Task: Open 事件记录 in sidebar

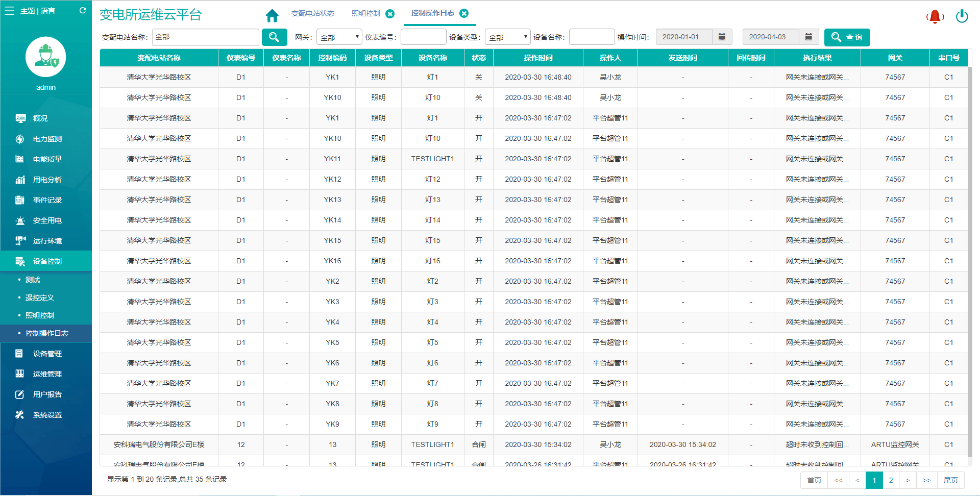Action: (x=46, y=200)
